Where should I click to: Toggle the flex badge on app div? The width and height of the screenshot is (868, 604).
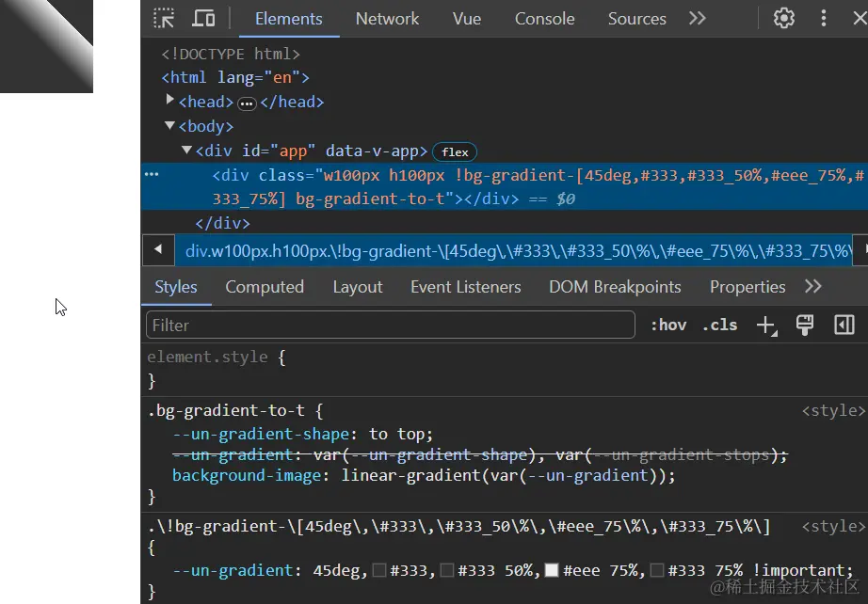tap(455, 151)
